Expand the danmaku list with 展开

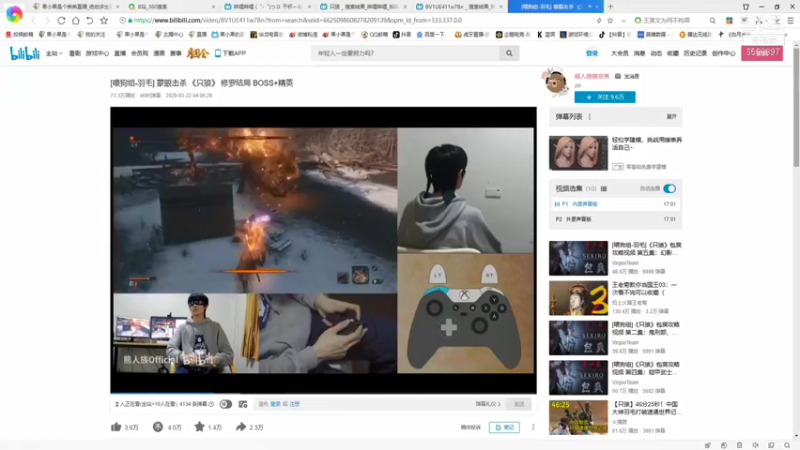[x=671, y=117]
